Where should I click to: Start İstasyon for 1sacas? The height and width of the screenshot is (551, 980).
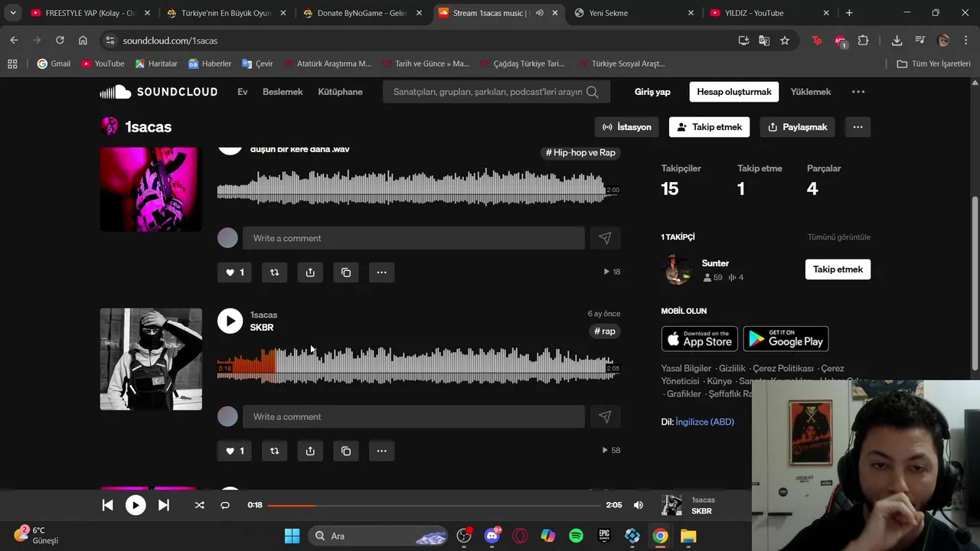[627, 127]
